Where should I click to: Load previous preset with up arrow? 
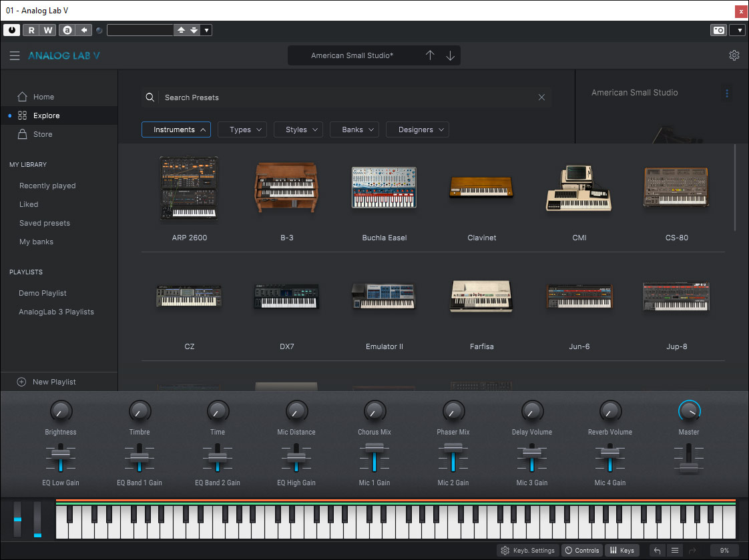tap(430, 55)
